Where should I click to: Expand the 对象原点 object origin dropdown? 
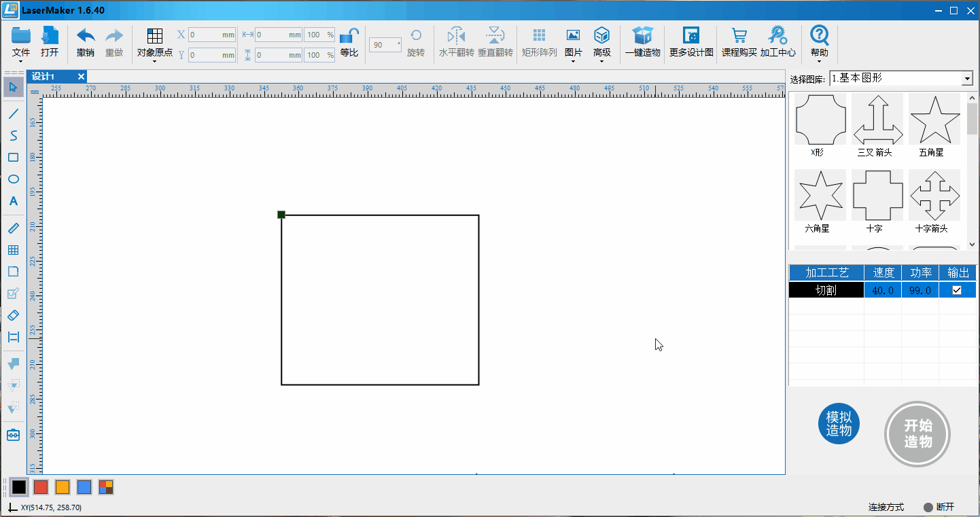tap(155, 43)
